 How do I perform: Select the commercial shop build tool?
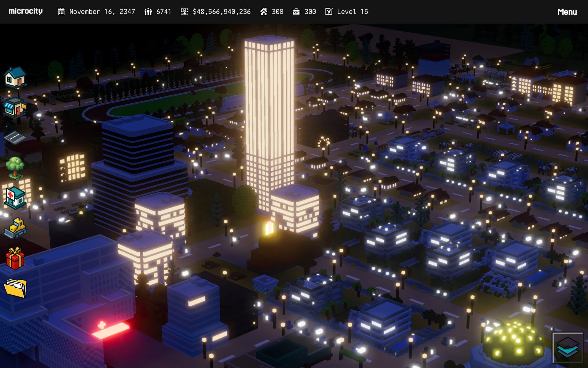coord(15,108)
